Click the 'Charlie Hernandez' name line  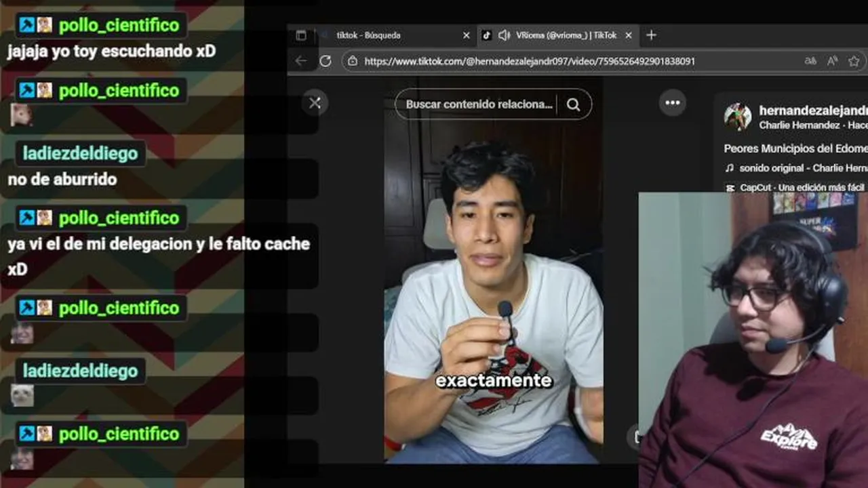point(813,125)
